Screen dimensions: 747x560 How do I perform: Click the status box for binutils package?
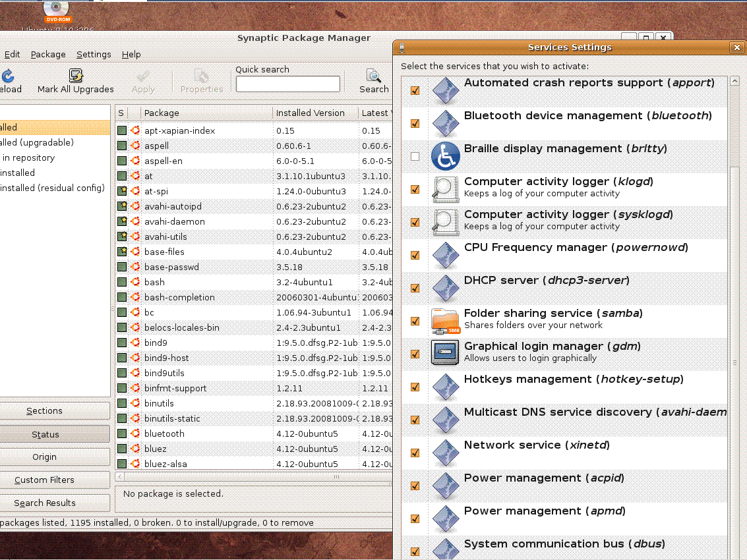[x=122, y=403]
